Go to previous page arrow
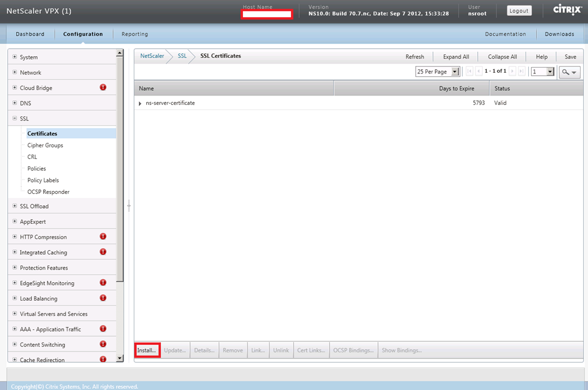 [x=478, y=71]
